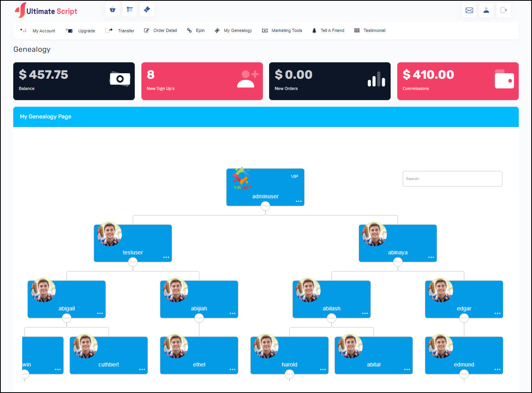Click the pushpin icon in header
This screenshot has height=393, width=532.
click(x=147, y=10)
